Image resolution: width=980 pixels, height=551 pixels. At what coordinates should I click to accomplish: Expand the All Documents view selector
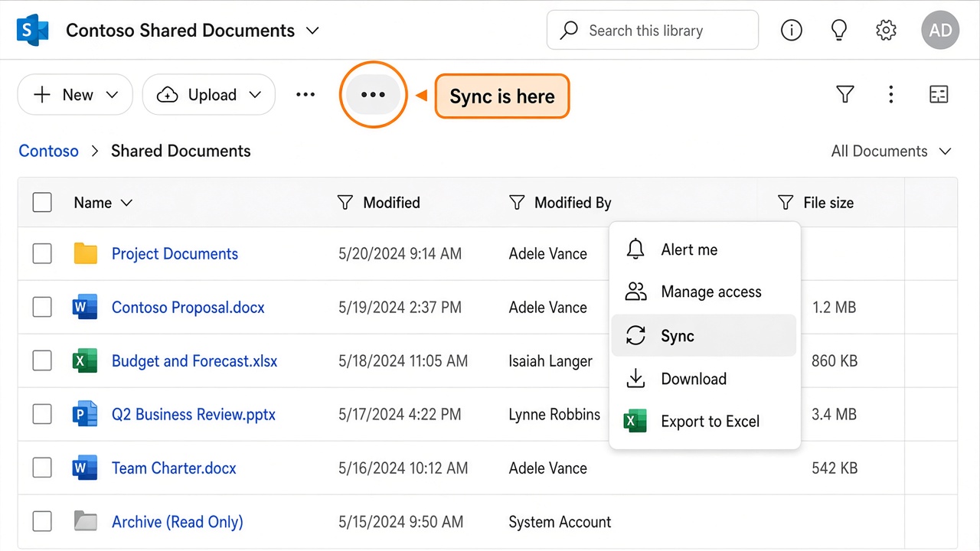(x=891, y=151)
